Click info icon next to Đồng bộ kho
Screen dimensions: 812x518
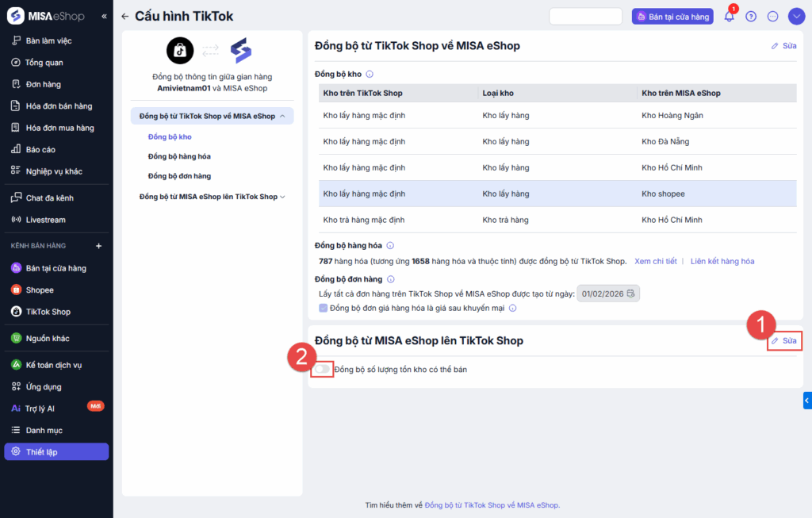point(370,75)
